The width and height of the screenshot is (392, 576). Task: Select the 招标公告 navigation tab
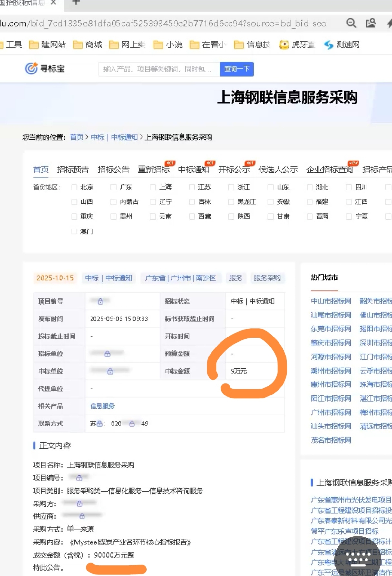tap(113, 169)
